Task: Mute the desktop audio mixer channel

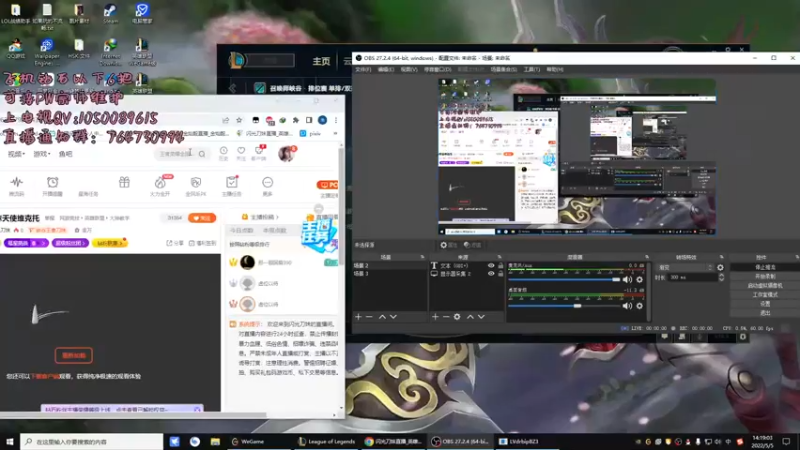Action: point(627,306)
